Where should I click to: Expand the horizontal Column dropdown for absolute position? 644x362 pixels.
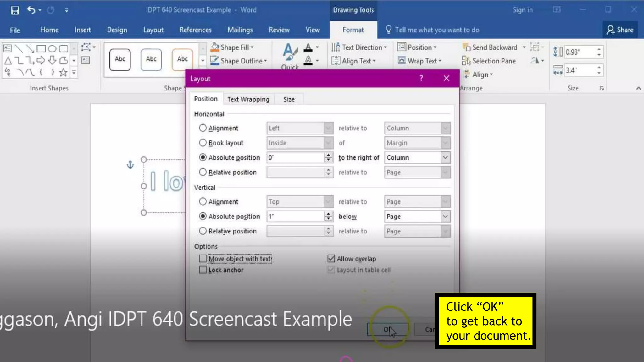click(x=445, y=157)
